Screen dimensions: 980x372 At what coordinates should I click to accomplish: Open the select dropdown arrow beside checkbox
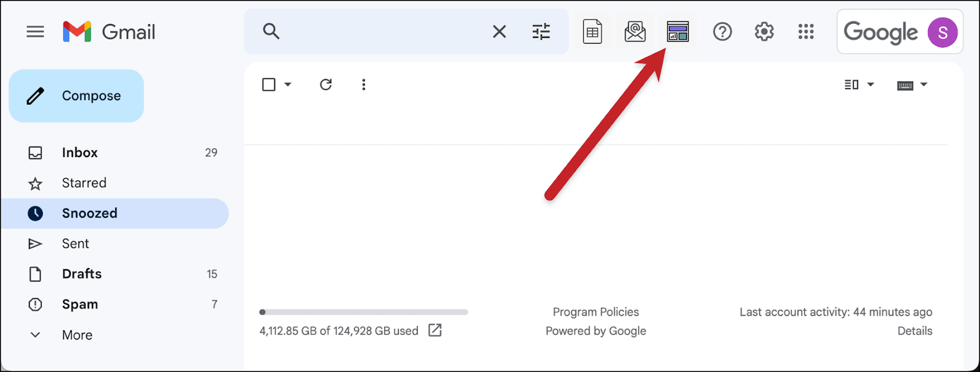click(x=288, y=84)
